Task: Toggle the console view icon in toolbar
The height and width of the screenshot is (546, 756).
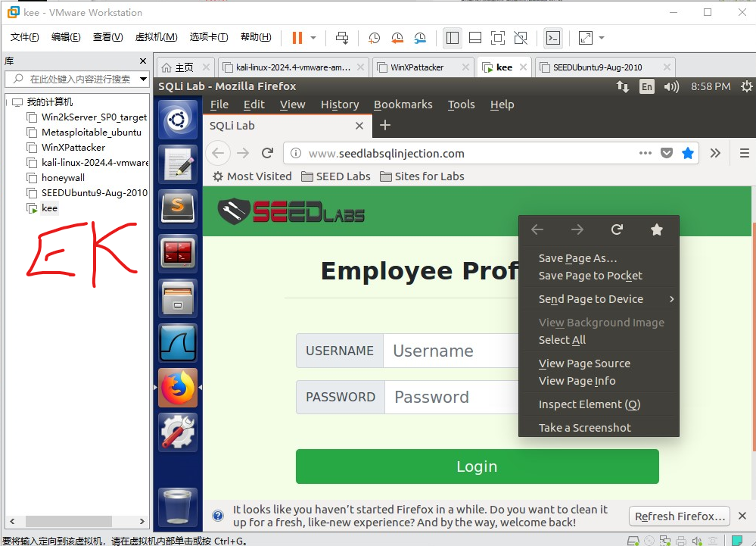Action: click(553, 38)
